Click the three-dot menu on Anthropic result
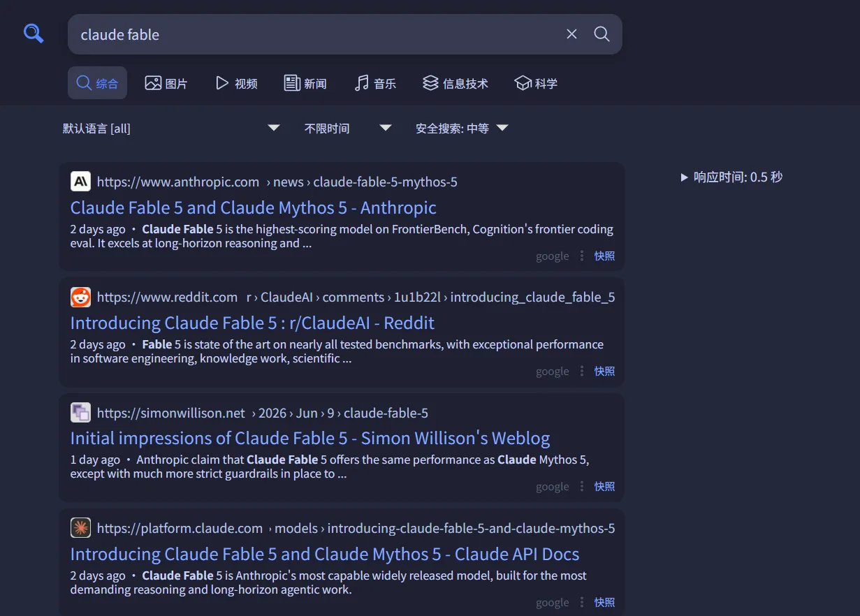The height and width of the screenshot is (616, 860). click(x=582, y=256)
